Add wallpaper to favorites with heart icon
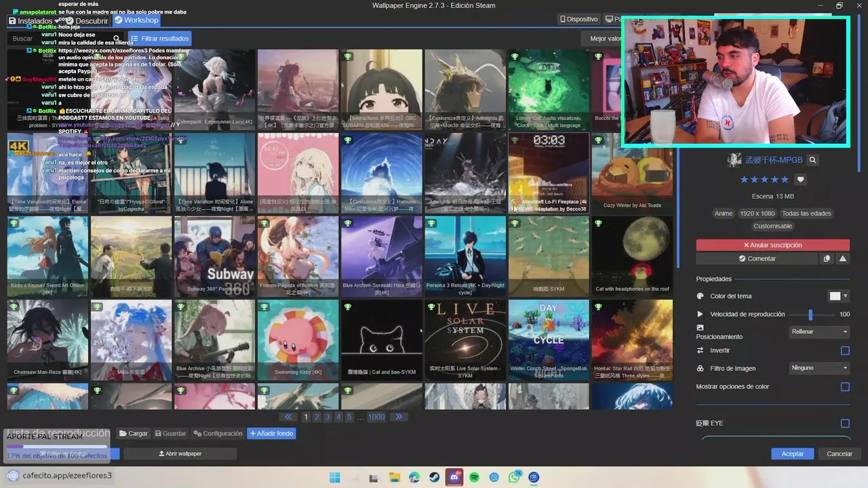 [x=800, y=180]
